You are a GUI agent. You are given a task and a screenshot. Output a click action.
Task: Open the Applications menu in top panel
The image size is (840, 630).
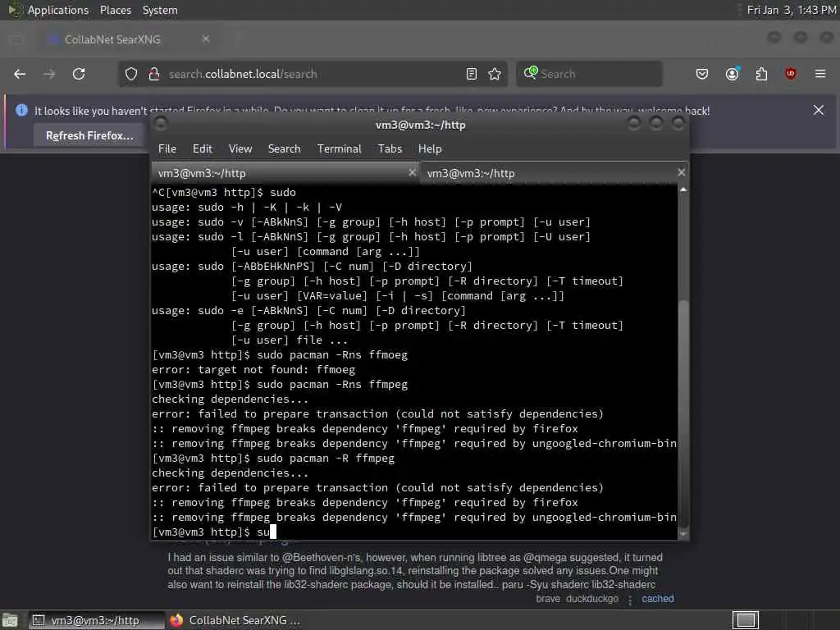coord(58,10)
